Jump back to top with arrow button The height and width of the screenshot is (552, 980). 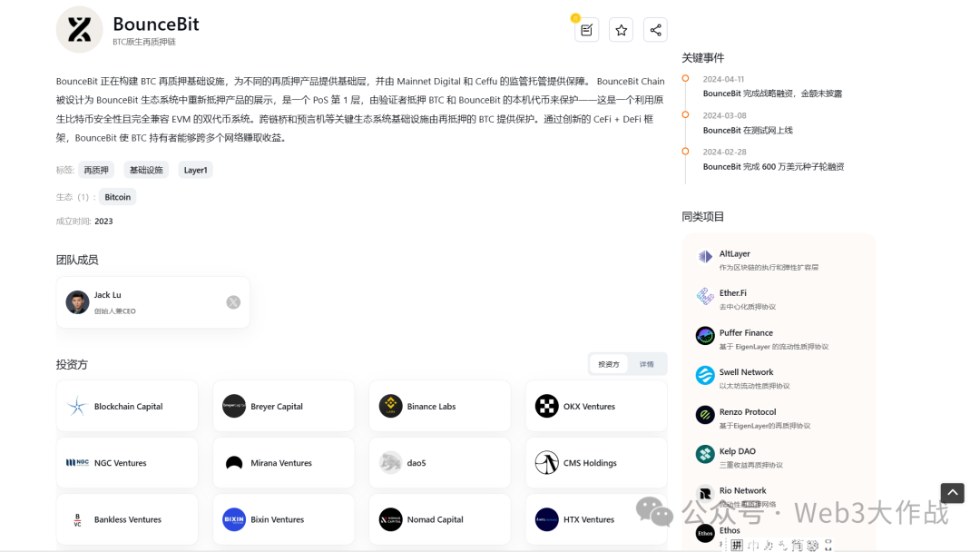coord(953,493)
